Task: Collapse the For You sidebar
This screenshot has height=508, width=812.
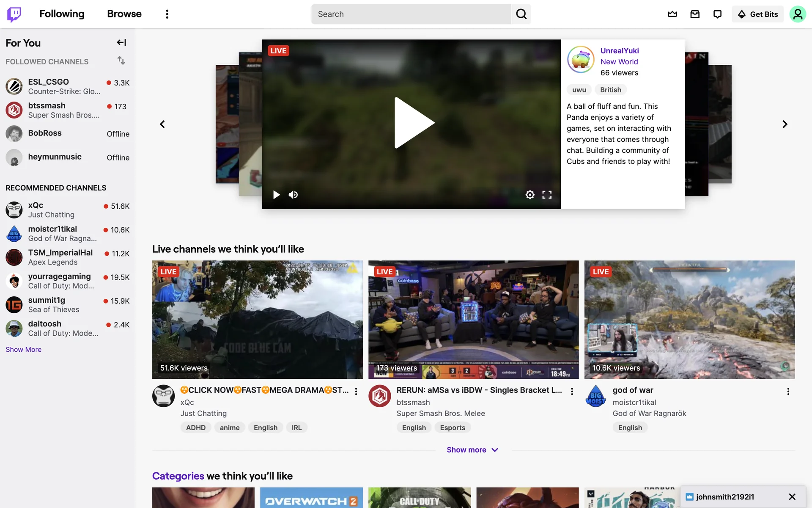Action: (x=121, y=42)
